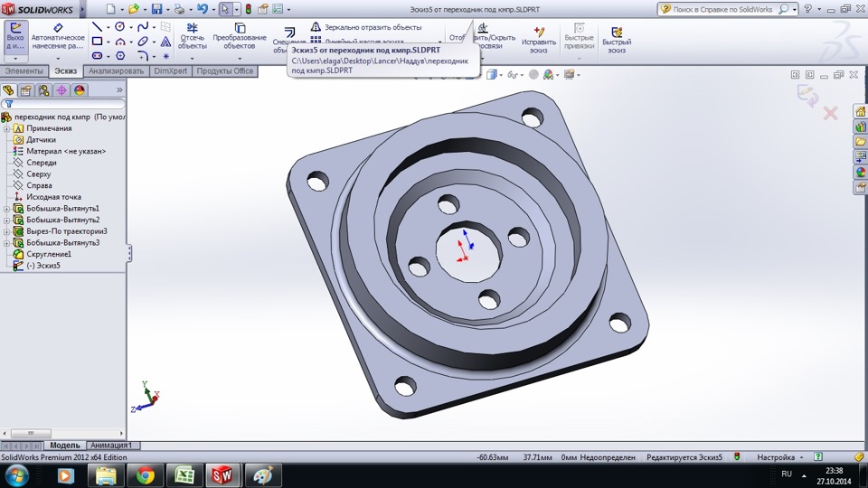Click the help search input field
The width and height of the screenshot is (868, 488).
tap(723, 9)
